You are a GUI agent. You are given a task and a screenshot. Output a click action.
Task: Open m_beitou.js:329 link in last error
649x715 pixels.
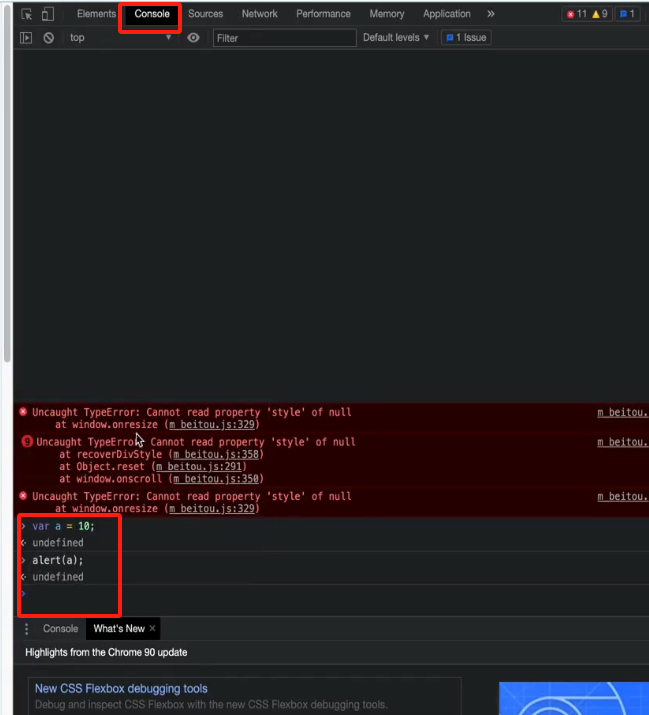coord(212,508)
